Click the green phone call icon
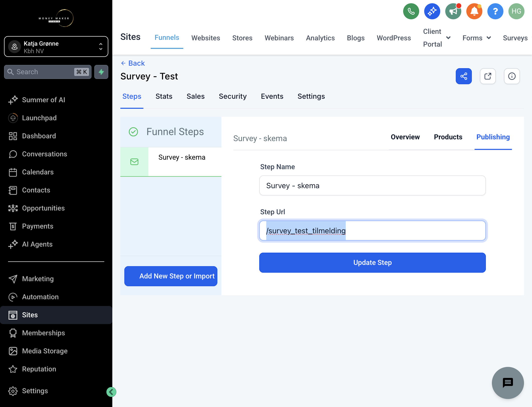The height and width of the screenshot is (407, 532). pos(411,11)
